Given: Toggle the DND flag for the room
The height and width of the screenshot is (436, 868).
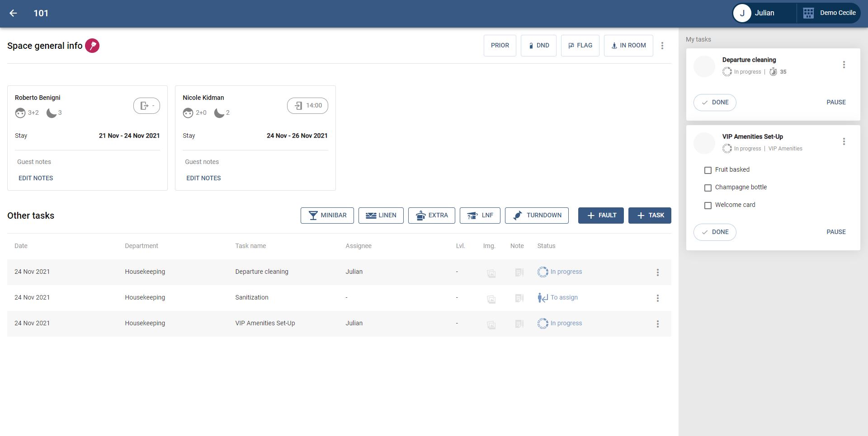Looking at the screenshot, I should pyautogui.click(x=538, y=46).
